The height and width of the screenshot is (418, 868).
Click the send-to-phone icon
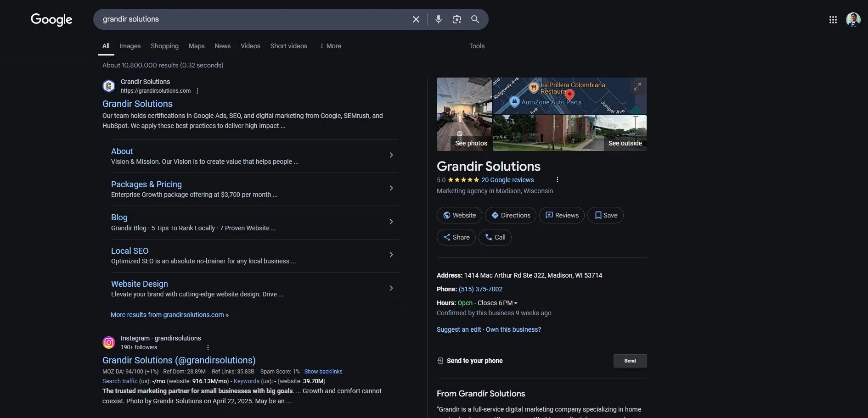440,361
